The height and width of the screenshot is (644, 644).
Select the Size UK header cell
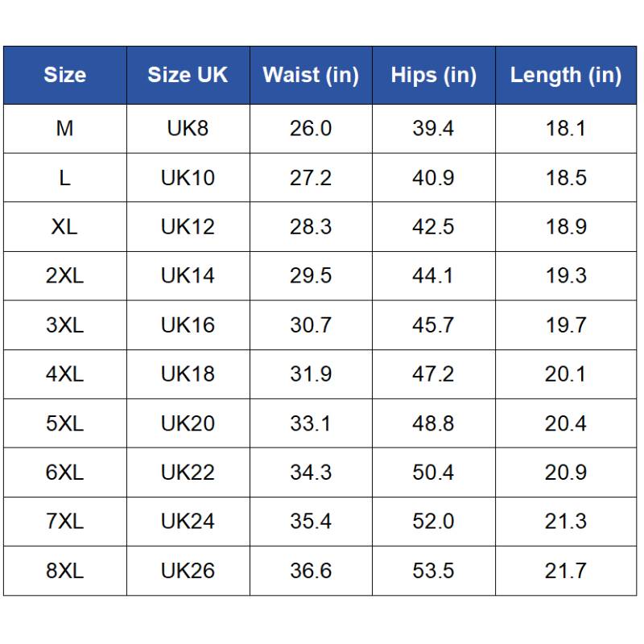(x=188, y=75)
